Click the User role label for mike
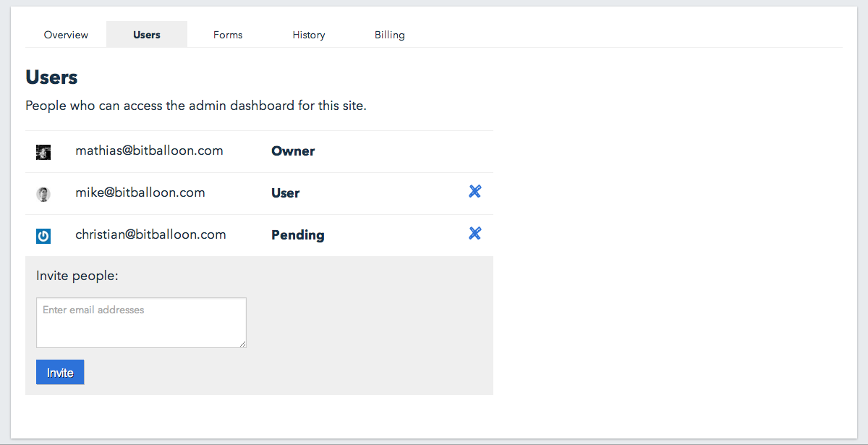Image resolution: width=868 pixels, height=445 pixels. coord(286,193)
